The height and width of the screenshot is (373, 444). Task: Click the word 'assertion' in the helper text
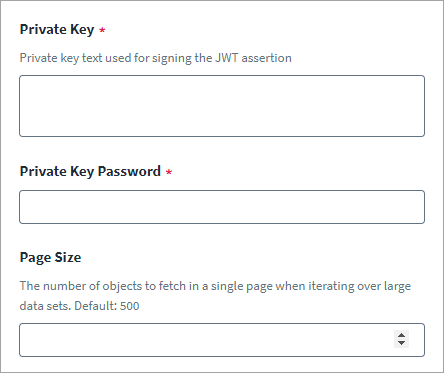pyautogui.click(x=267, y=58)
